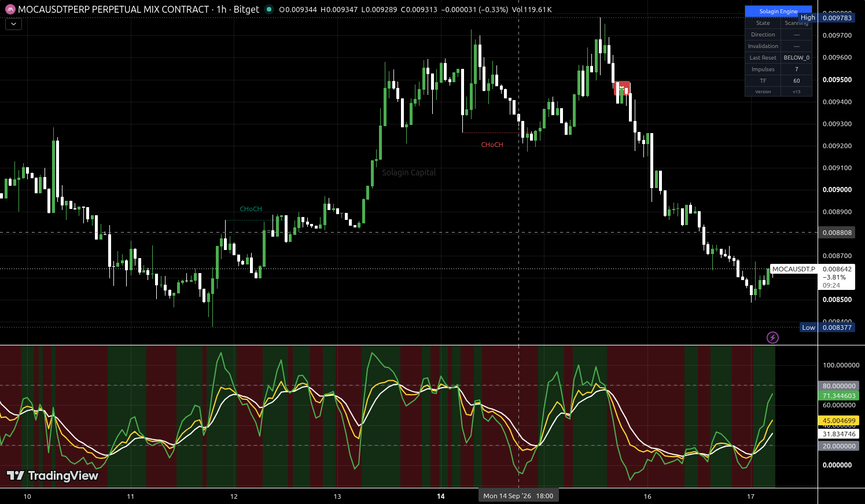Click the 80.000000 overbought level label

838,386
